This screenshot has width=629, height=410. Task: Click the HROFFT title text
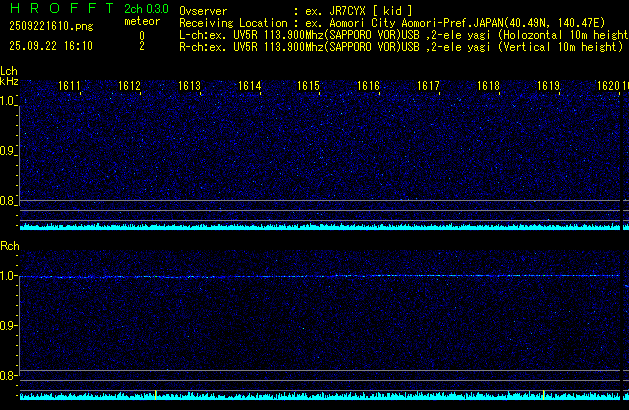point(55,8)
